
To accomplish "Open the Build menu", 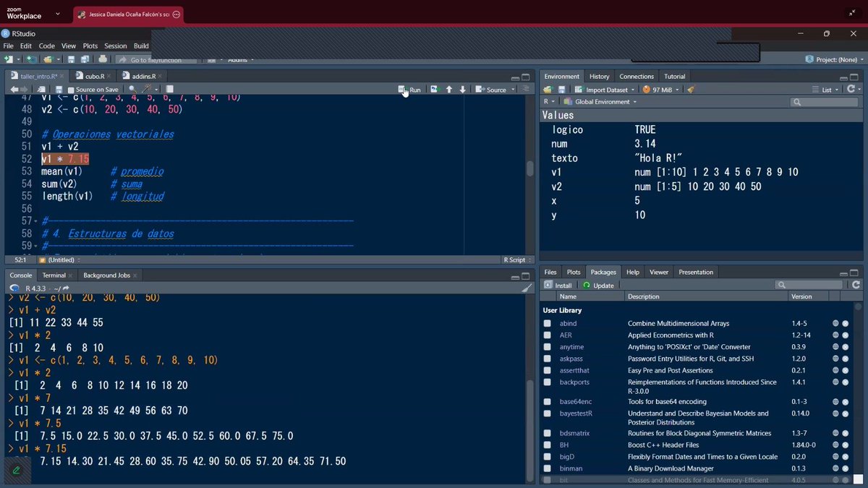I will point(141,46).
